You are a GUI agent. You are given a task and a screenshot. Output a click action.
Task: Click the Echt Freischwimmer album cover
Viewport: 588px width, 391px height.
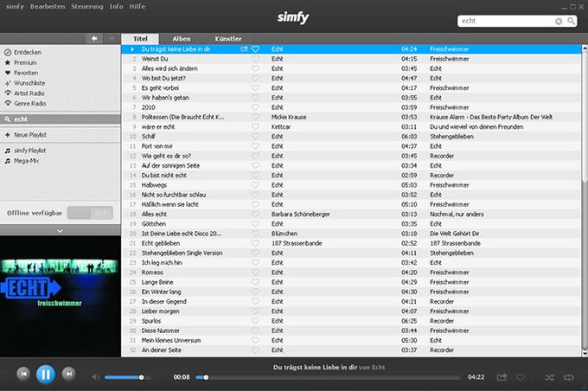[60, 296]
